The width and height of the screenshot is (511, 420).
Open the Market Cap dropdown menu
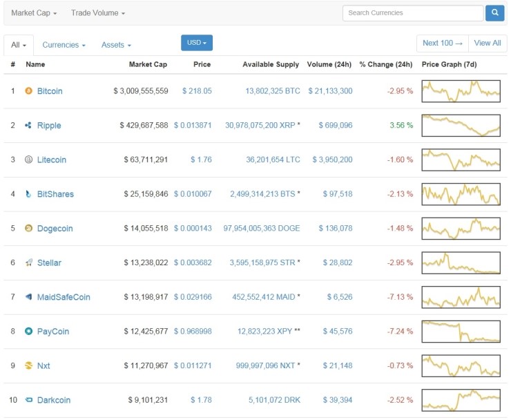[34, 13]
